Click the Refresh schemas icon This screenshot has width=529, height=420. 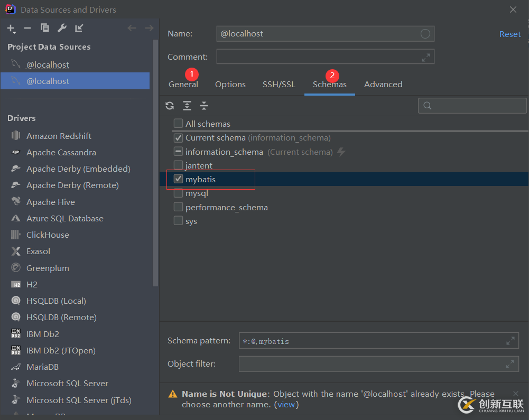[170, 106]
